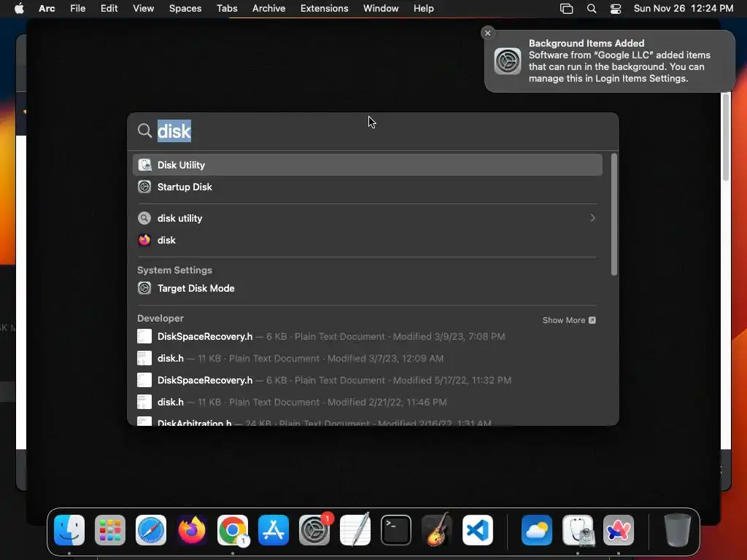Open the Archive menu
This screenshot has width=747, height=560.
pos(268,9)
